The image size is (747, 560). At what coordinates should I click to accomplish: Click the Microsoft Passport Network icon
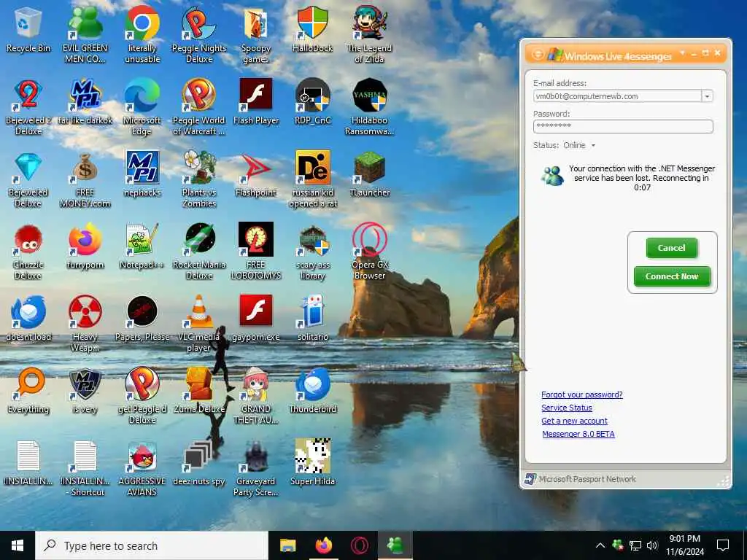(x=530, y=479)
